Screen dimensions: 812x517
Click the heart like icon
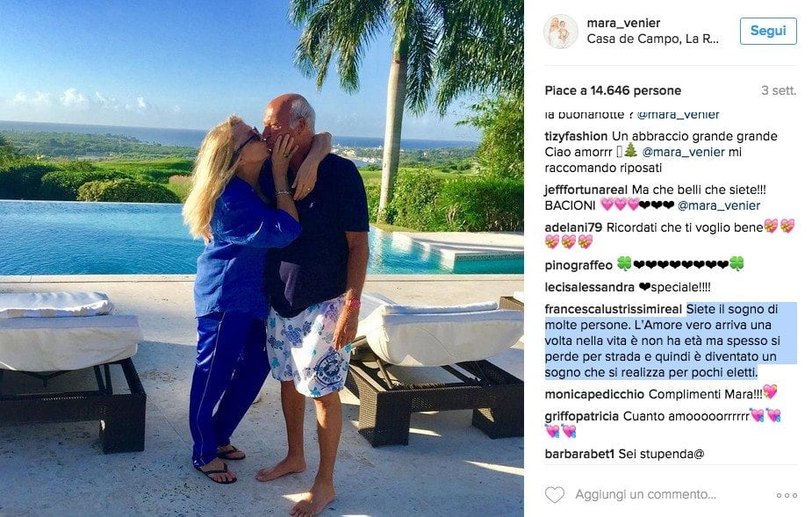[x=555, y=495]
